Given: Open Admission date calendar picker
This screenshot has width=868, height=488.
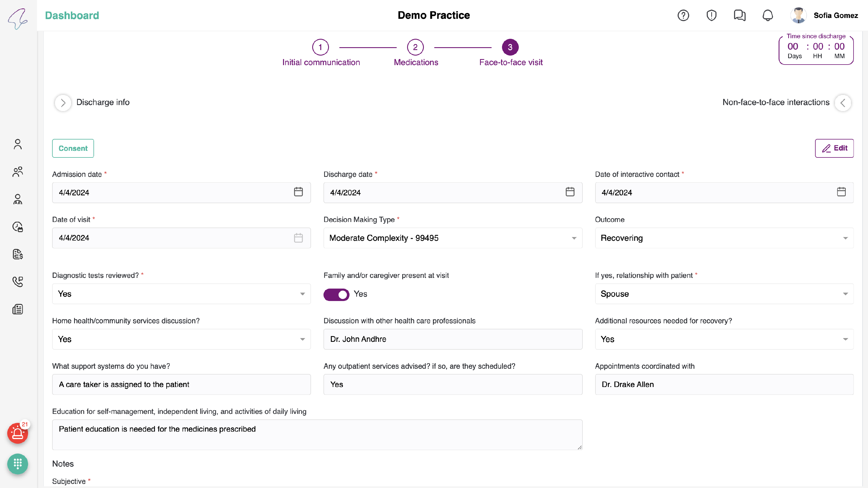Looking at the screenshot, I should 298,192.
